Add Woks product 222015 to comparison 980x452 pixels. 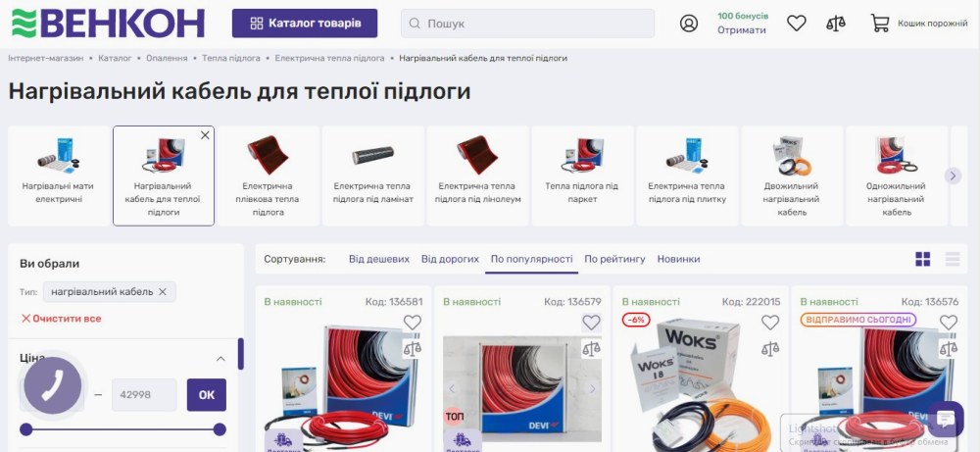coord(770,349)
